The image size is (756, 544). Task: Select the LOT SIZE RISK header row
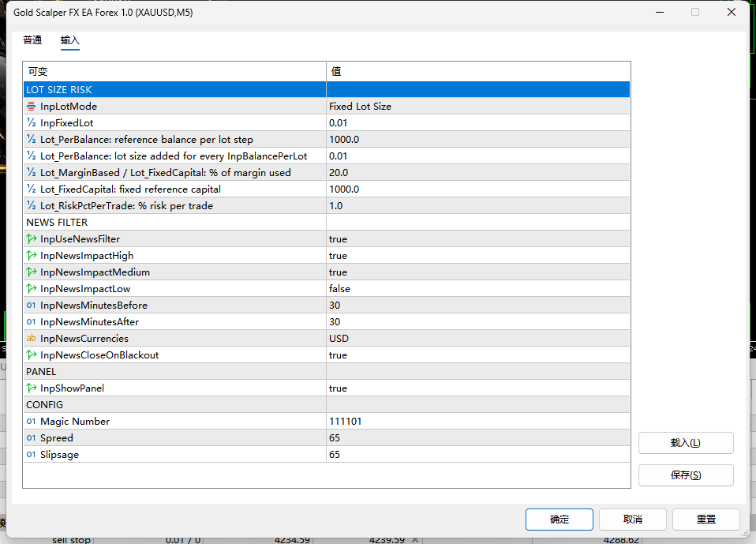[x=327, y=90]
